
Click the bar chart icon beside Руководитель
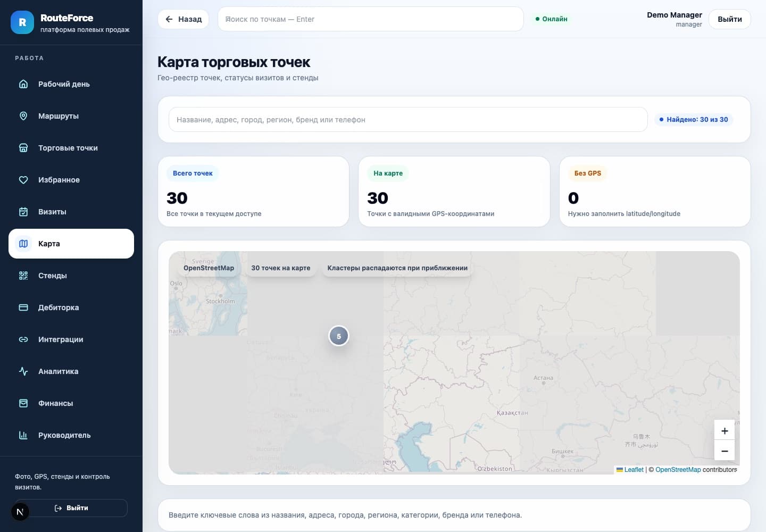point(23,435)
